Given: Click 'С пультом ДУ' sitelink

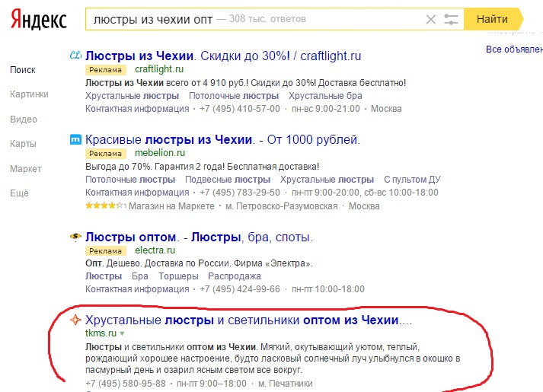Looking at the screenshot, I should pos(412,180).
